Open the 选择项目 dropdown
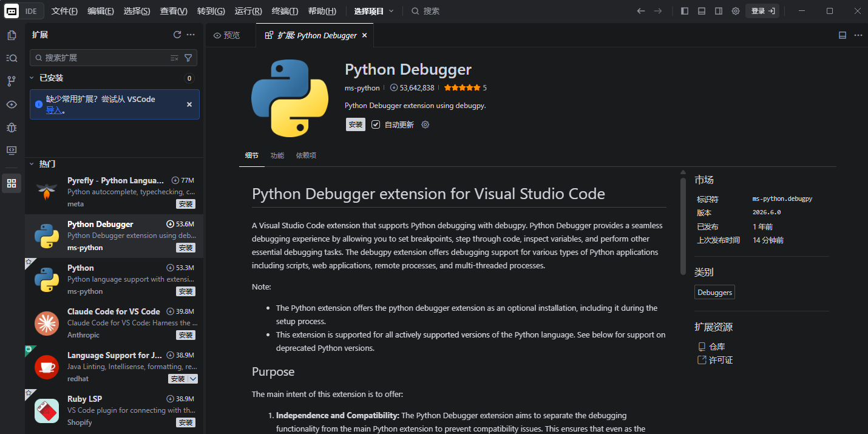This screenshot has width=868, height=434. tap(374, 11)
